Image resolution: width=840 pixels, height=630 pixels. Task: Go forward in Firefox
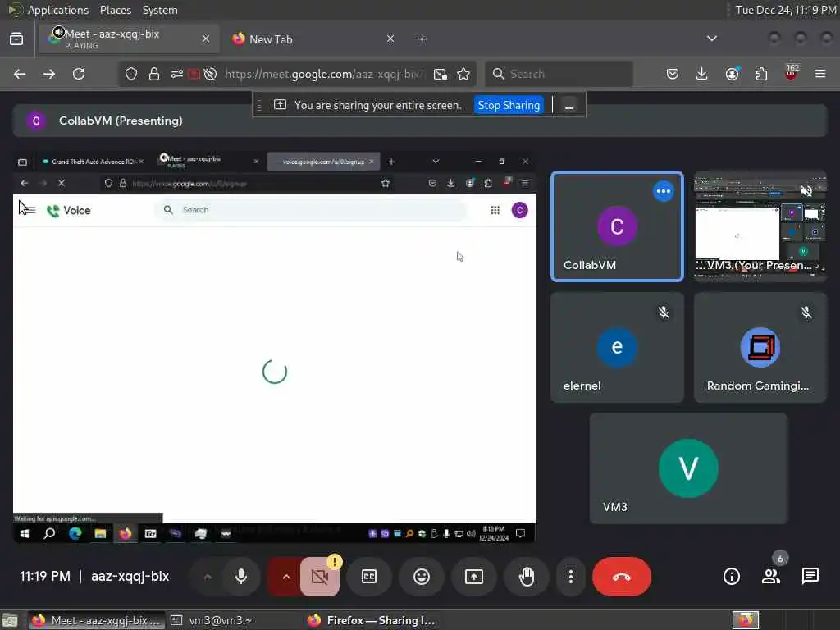click(49, 74)
